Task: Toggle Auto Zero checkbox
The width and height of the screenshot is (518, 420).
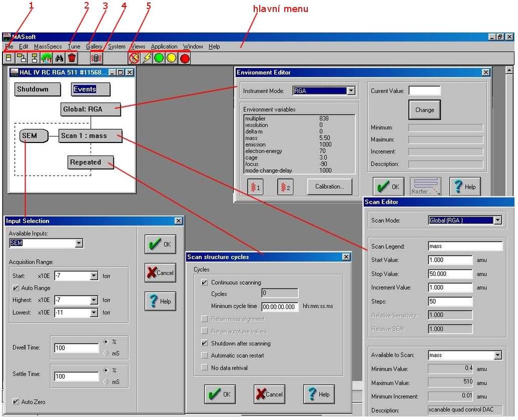Action: pos(16,401)
